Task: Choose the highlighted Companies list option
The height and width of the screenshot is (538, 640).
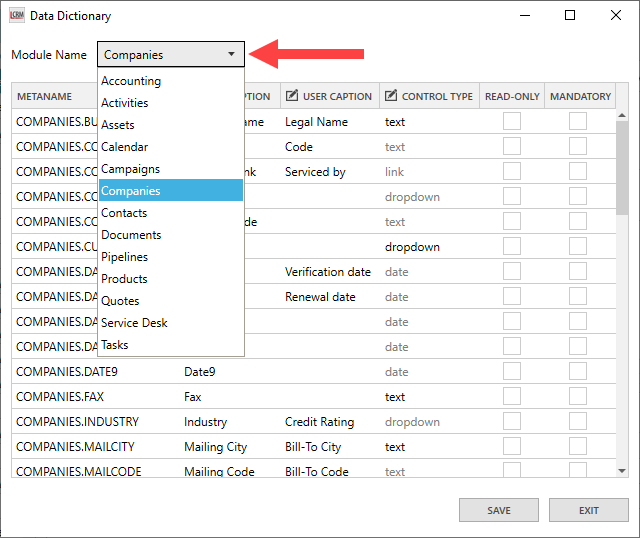Action: [131, 191]
